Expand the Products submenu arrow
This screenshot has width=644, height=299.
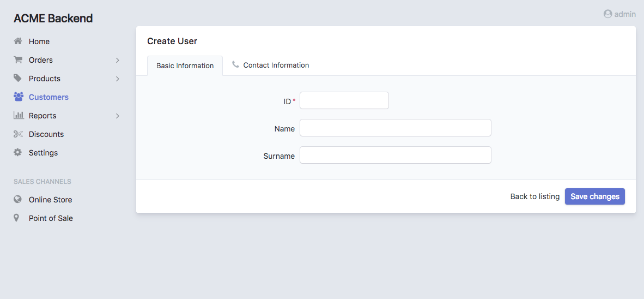pyautogui.click(x=117, y=79)
